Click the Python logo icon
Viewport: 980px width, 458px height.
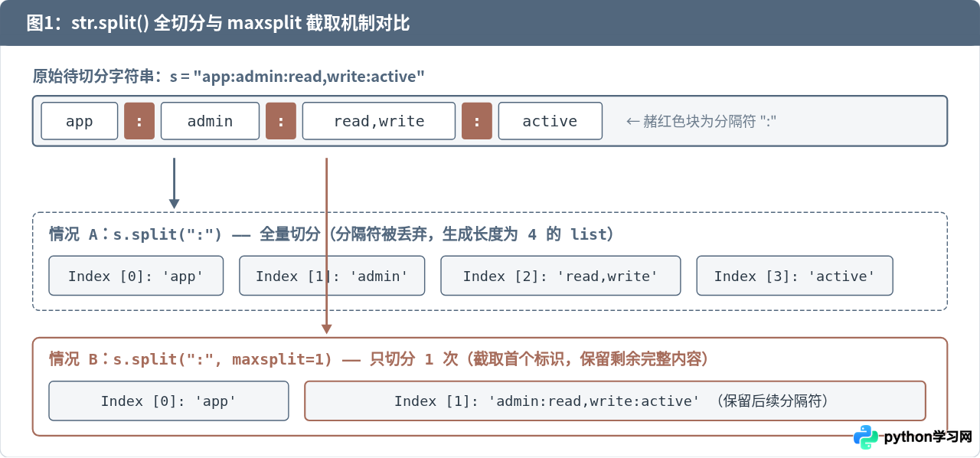(867, 437)
